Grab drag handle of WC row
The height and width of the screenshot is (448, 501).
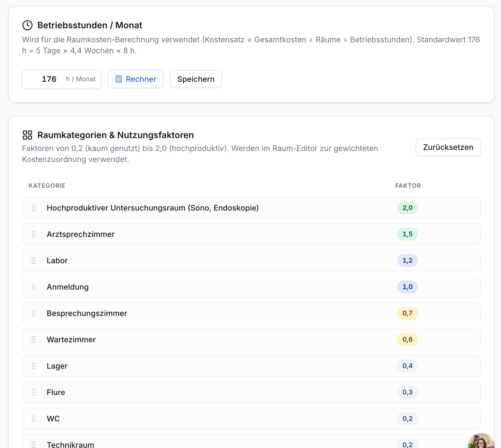click(34, 419)
